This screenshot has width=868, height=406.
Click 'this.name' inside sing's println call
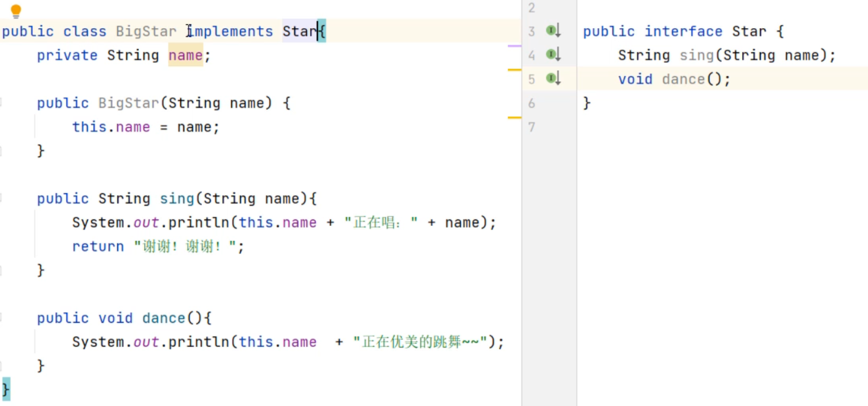277,223
